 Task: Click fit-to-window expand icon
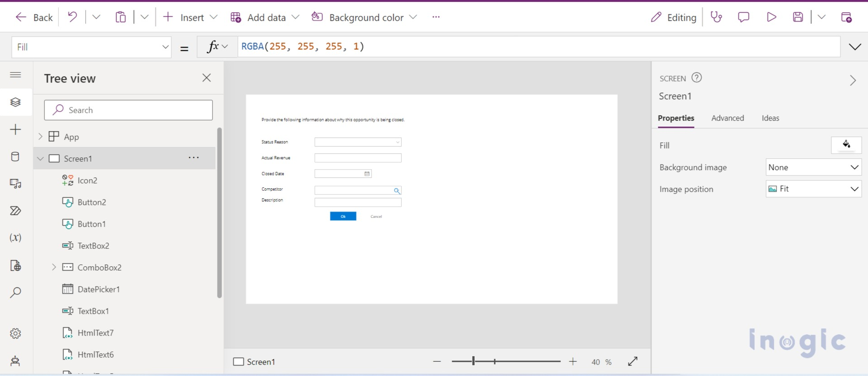633,361
